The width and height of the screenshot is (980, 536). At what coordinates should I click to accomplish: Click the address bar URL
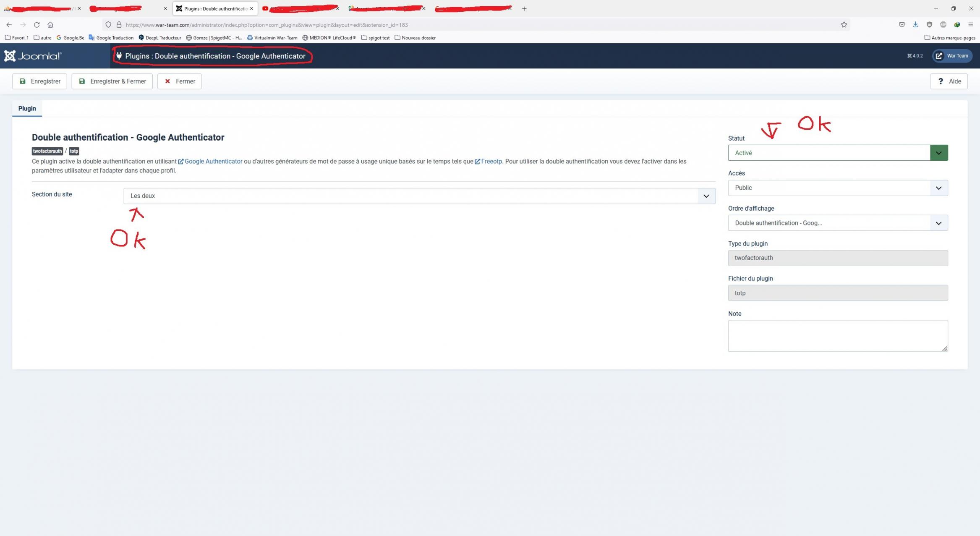click(267, 25)
